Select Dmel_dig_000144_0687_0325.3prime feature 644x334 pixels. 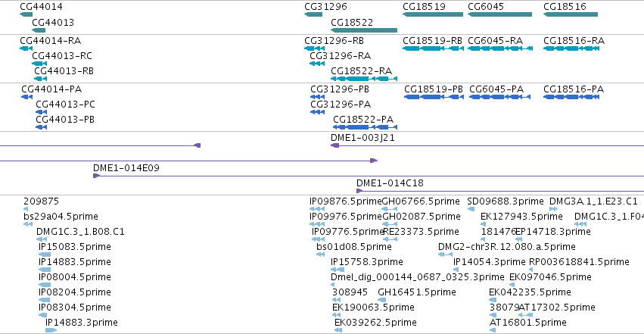[x=333, y=285]
